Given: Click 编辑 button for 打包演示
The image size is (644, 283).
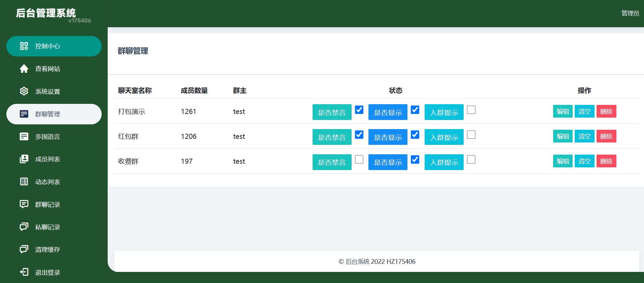Looking at the screenshot, I should click(563, 112).
